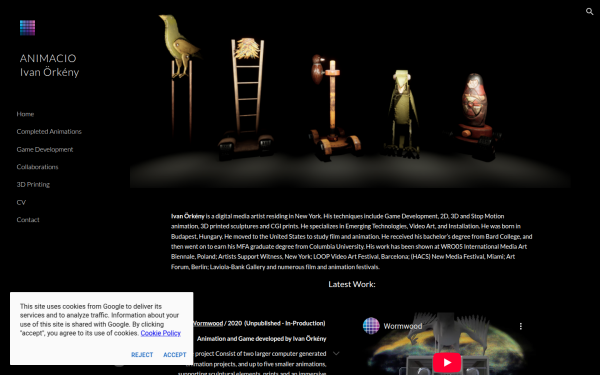The image size is (600, 375).
Task: Click the Wormwood channel avatar icon
Action: click(371, 326)
